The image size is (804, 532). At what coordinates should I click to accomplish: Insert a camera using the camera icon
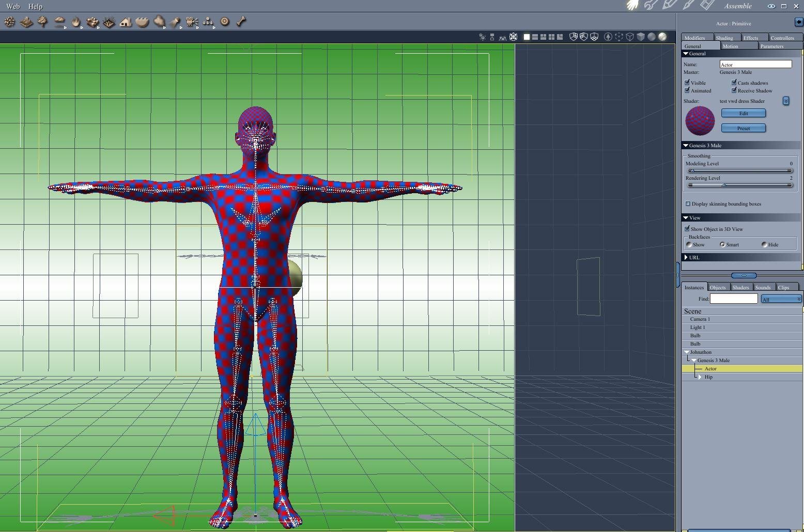[x=192, y=22]
